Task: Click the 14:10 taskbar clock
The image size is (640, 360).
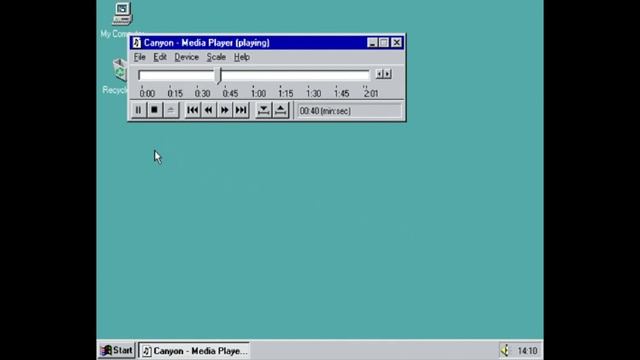Action: 527,351
